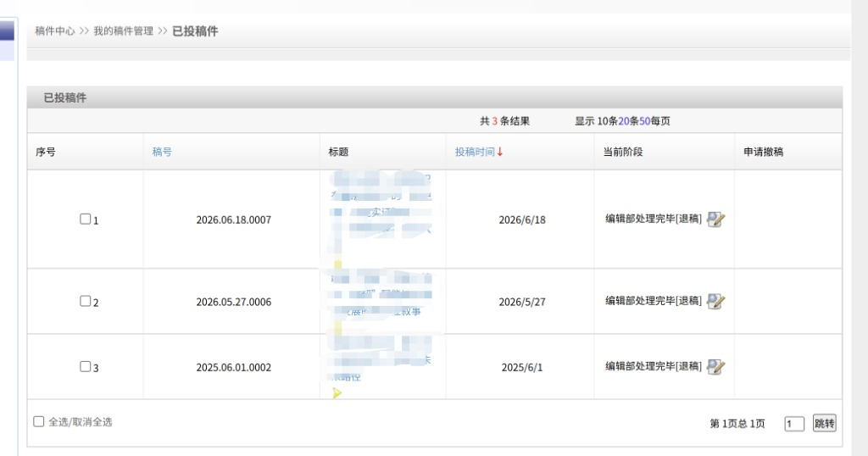Click the yellow arrow icon under third title
868x456 pixels.
pyautogui.click(x=337, y=393)
